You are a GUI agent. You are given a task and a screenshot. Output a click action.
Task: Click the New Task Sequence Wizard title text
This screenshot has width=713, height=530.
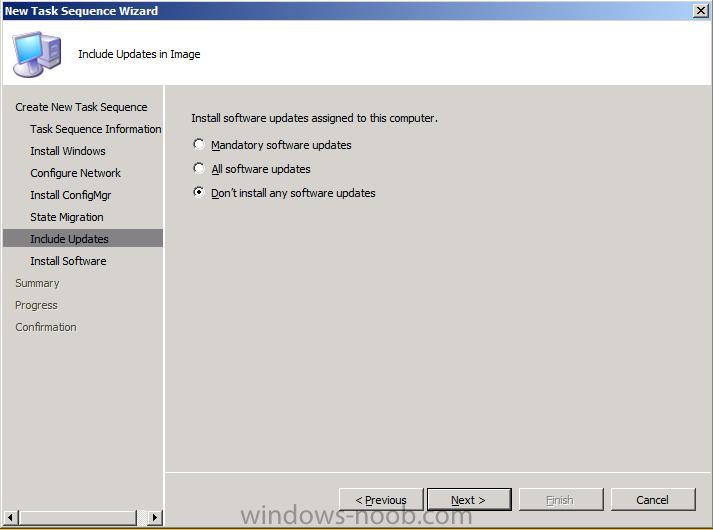[x=81, y=11]
